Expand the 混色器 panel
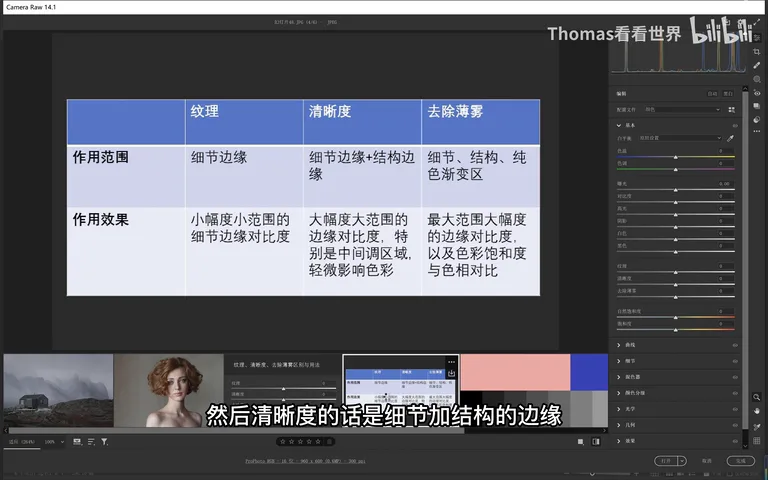 [x=619, y=377]
